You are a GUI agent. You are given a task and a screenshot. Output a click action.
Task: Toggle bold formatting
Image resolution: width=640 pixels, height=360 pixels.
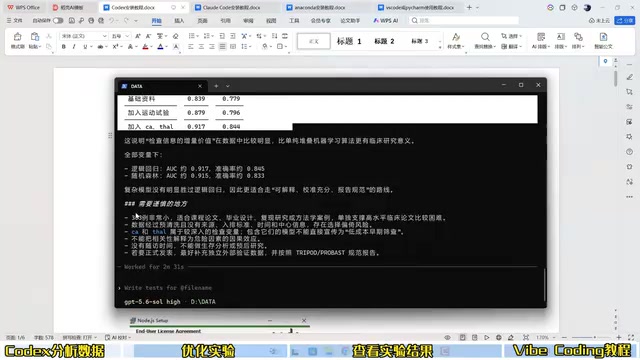[64, 47]
